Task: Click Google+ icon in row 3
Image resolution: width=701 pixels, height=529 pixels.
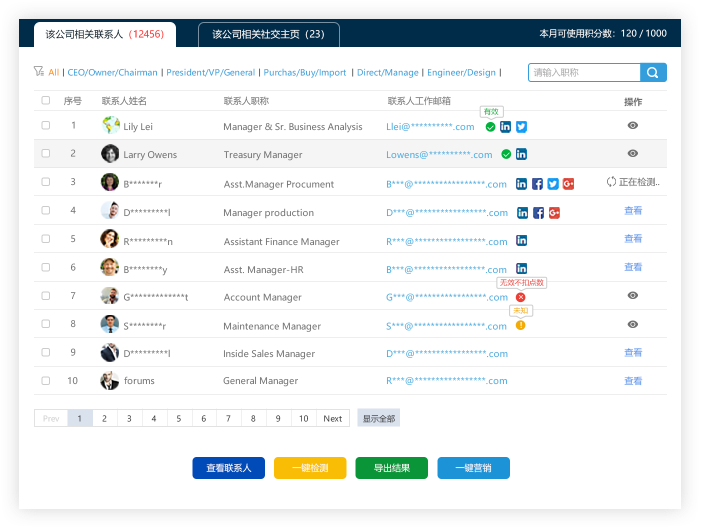Action: tap(568, 184)
